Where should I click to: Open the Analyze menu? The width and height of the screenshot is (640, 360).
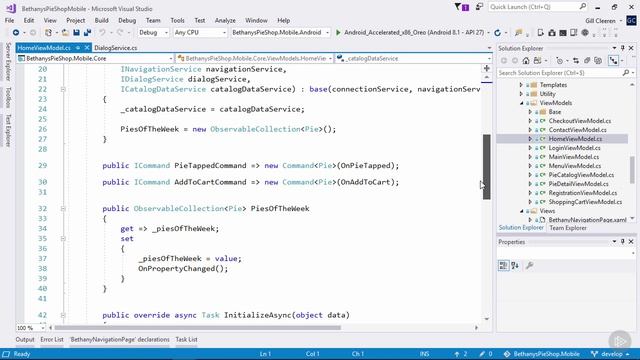coord(225,20)
